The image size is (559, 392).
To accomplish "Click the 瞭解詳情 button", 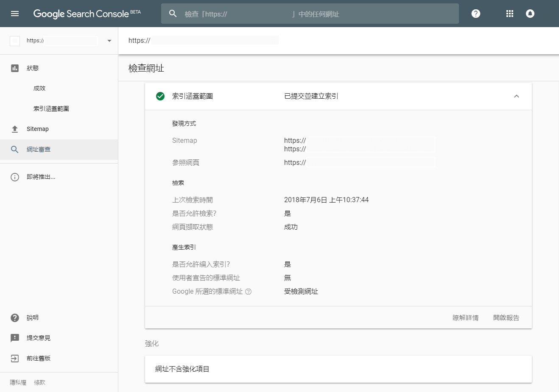I will [466, 317].
